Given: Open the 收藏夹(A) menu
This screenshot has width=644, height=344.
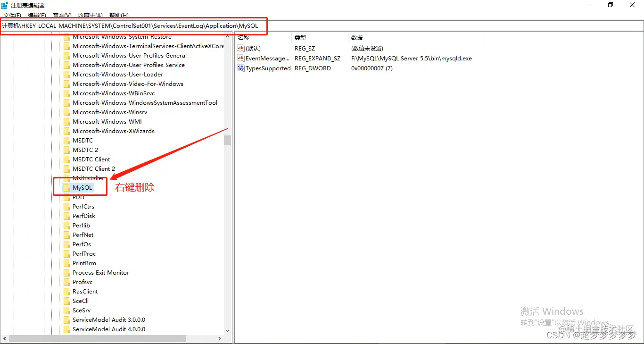Looking at the screenshot, I should click(91, 16).
